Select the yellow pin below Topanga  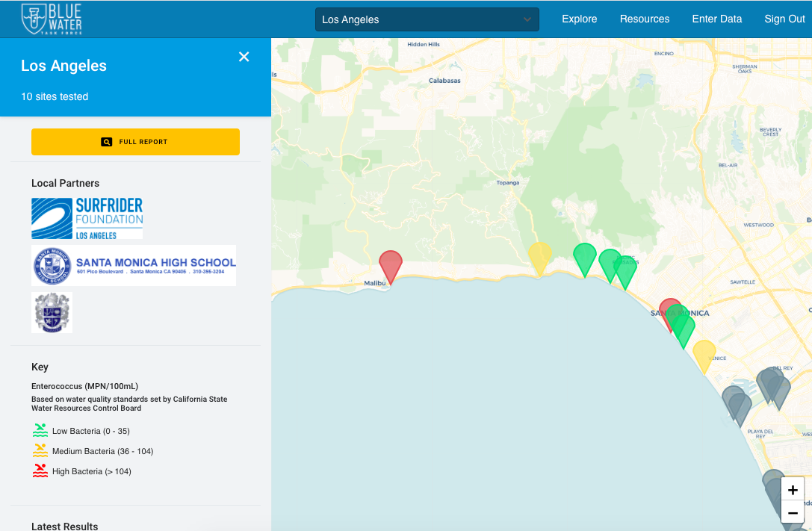coord(539,255)
